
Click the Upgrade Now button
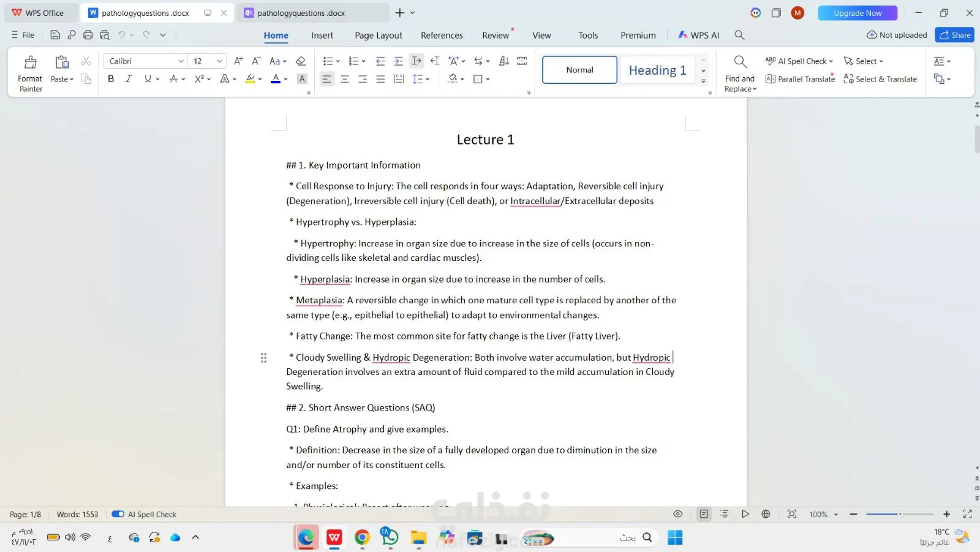click(x=858, y=13)
